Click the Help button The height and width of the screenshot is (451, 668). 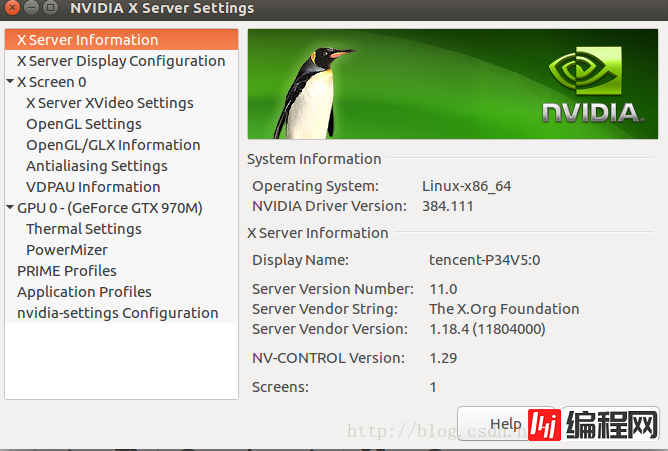point(506,423)
